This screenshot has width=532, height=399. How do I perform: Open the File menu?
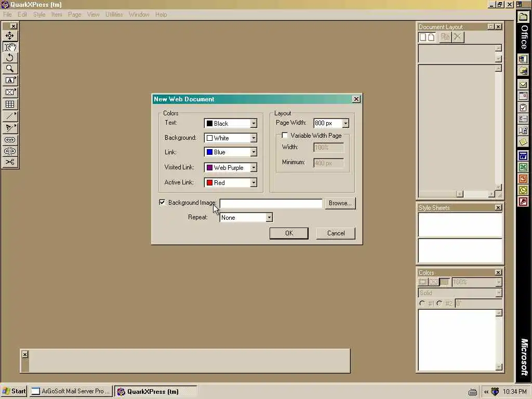[x=7, y=14]
